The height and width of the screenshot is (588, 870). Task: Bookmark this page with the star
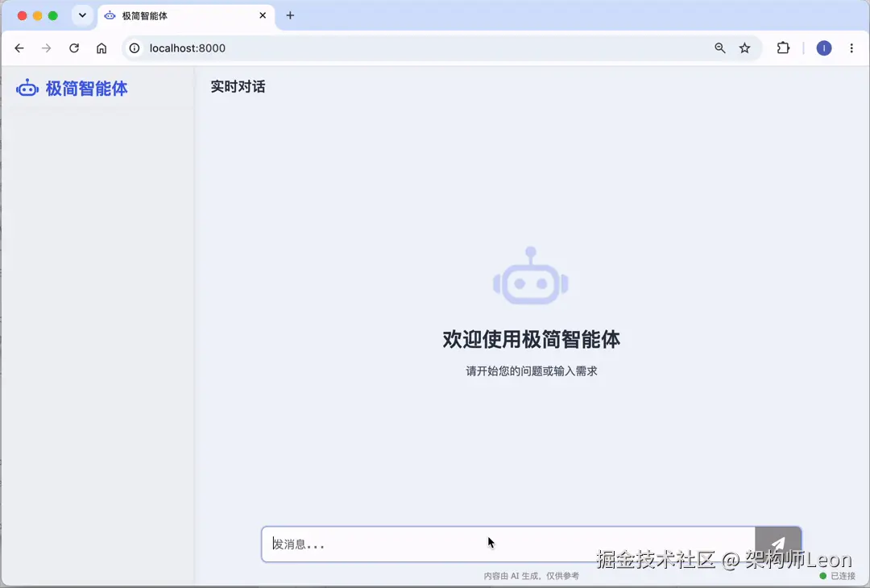[744, 48]
